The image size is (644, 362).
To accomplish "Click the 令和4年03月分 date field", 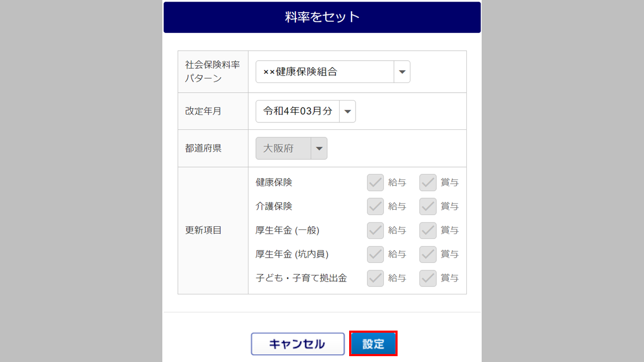I will tap(298, 111).
